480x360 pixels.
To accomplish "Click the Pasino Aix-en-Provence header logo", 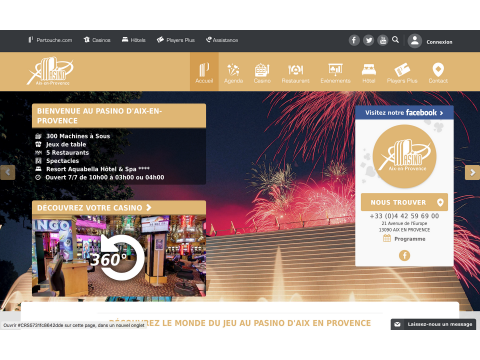I will click(x=50, y=71).
